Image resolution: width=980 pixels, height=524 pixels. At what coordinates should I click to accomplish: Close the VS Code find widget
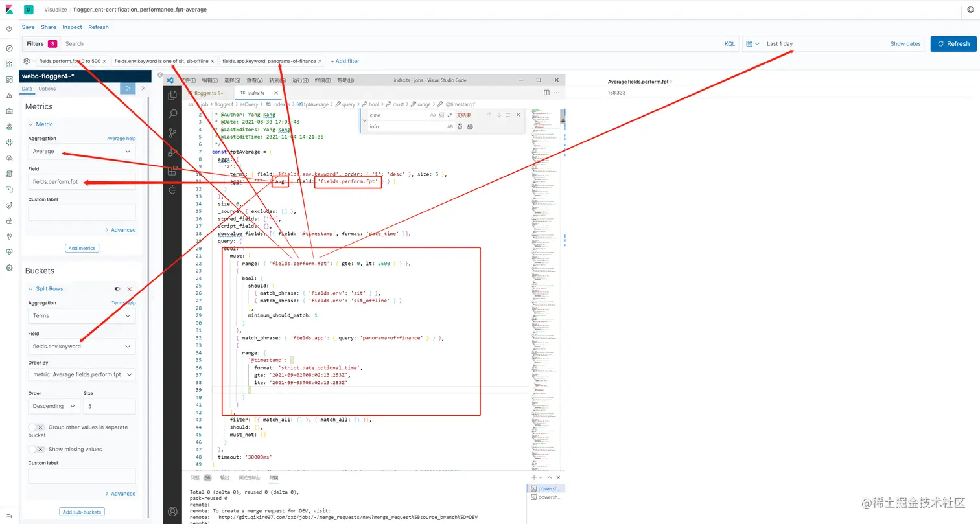pos(518,115)
